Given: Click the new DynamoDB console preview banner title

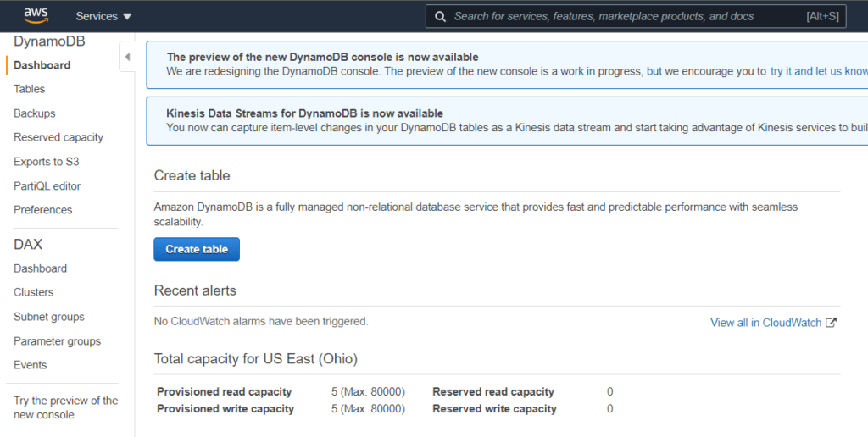Looking at the screenshot, I should [322, 57].
